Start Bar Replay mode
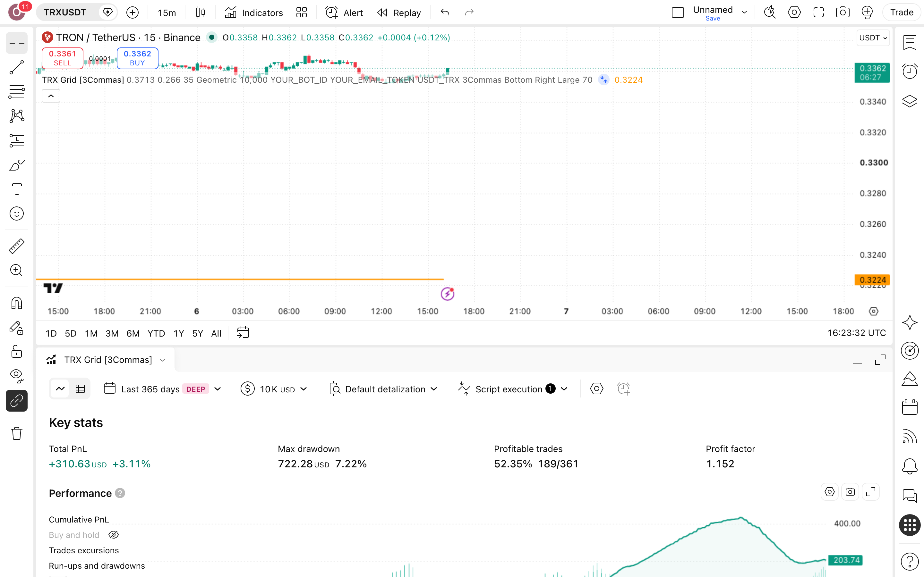Screen dimensions: 924x577 (398, 13)
